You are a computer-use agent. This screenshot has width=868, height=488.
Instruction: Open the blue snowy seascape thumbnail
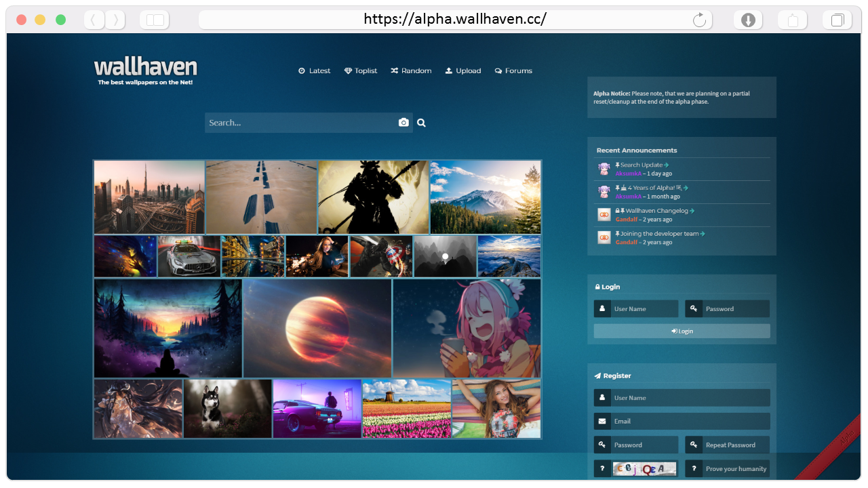pyautogui.click(x=509, y=256)
